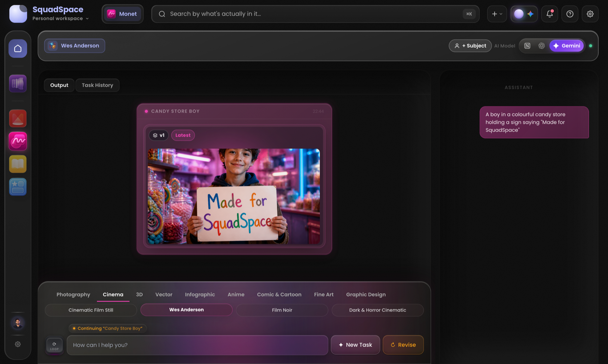The height and width of the screenshot is (364, 608).
Task: Click the Revise button
Action: pos(403,345)
